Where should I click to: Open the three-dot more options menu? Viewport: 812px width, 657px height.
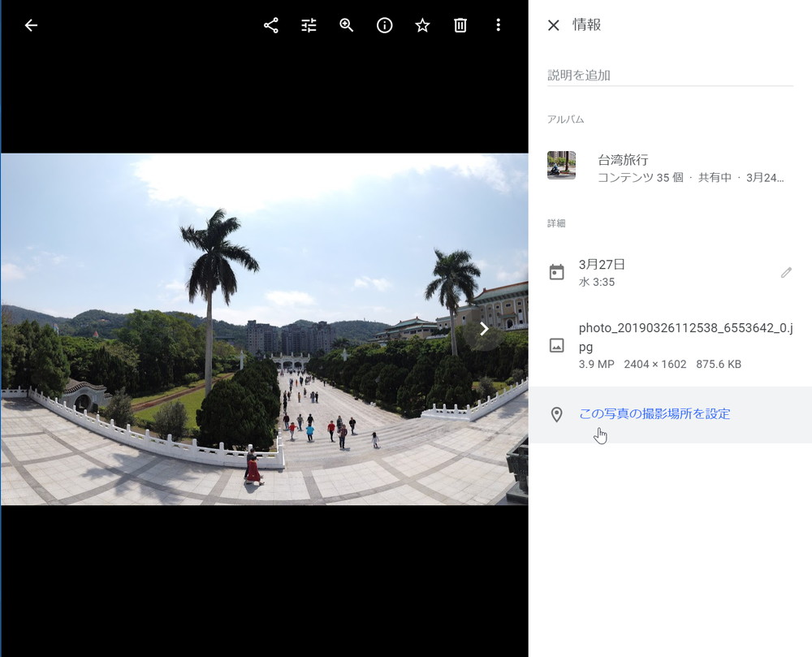coord(499,25)
